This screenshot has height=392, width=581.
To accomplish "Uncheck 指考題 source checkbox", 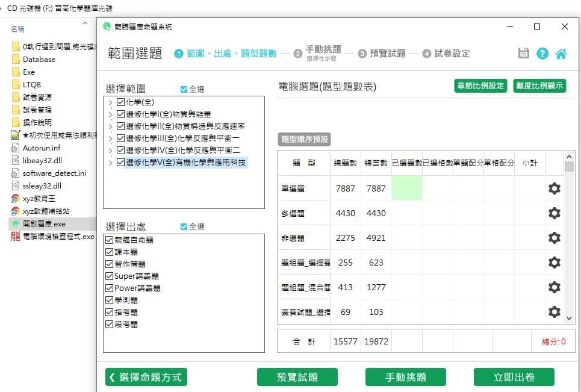I will [x=109, y=312].
